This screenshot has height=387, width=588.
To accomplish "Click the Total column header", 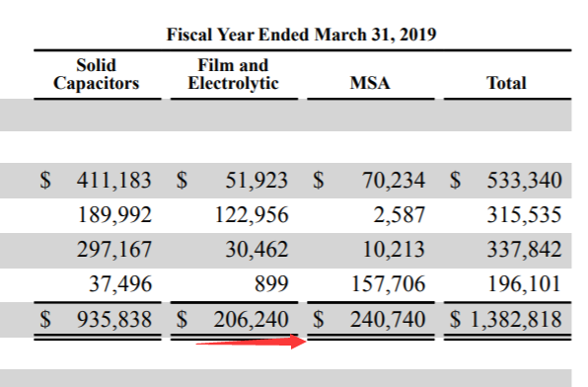I will [506, 83].
